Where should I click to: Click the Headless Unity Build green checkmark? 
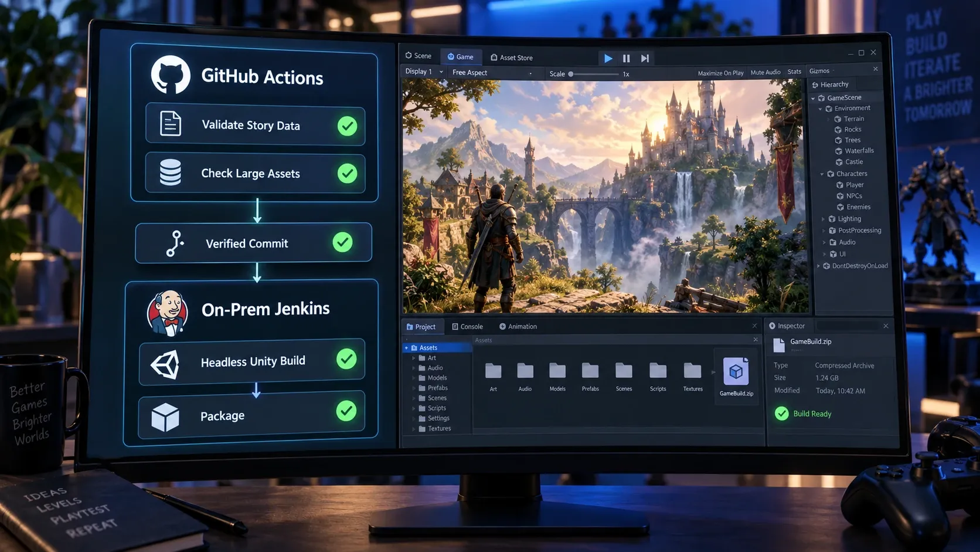click(x=346, y=359)
